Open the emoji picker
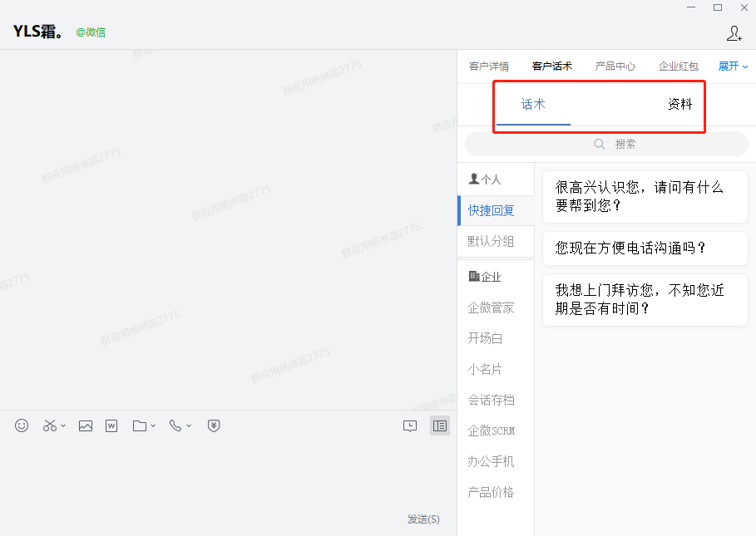 click(x=22, y=425)
